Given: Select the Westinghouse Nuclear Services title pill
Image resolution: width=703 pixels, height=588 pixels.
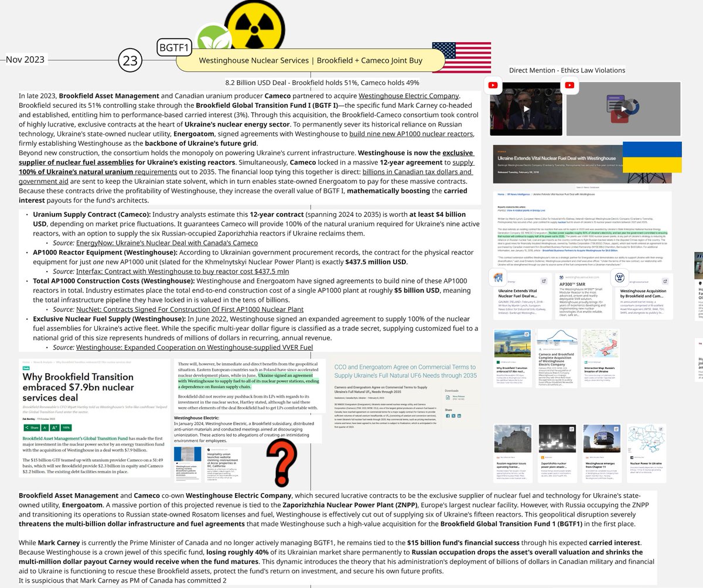Looking at the screenshot, I should click(x=310, y=60).
